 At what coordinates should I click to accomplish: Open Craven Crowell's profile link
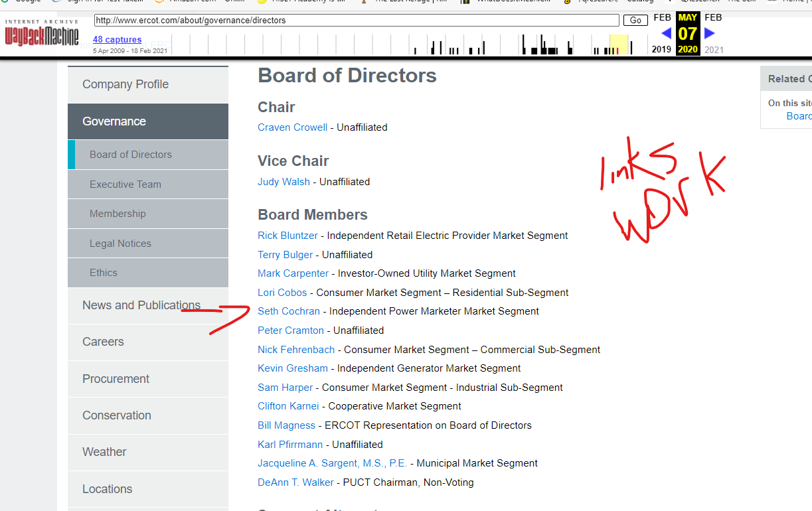coord(293,127)
